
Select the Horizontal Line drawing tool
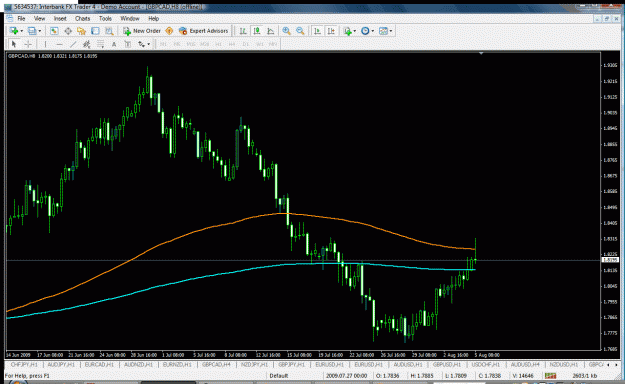[59, 44]
